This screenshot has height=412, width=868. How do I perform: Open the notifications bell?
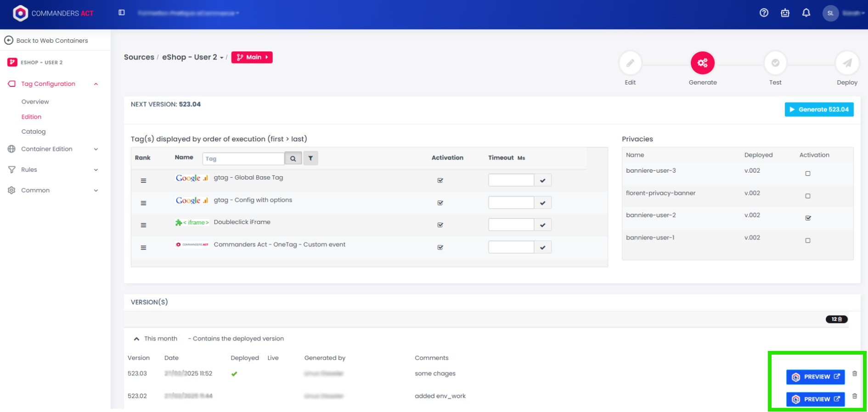[806, 13]
